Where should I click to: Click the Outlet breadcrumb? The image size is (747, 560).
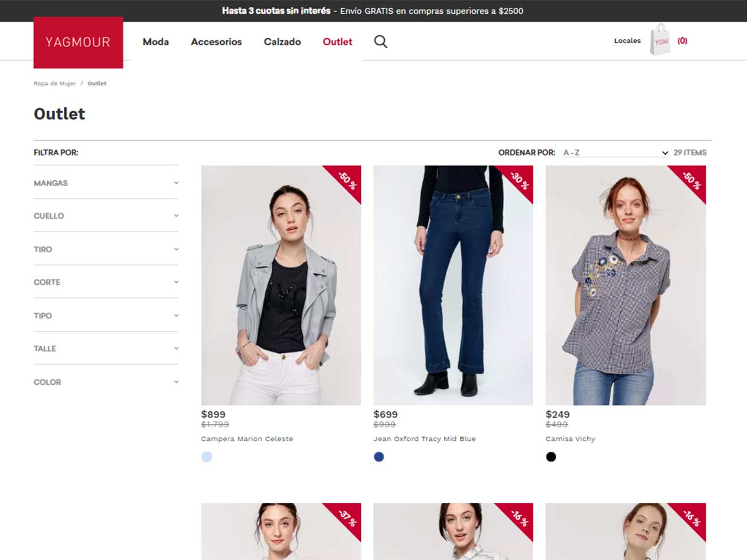[x=97, y=83]
